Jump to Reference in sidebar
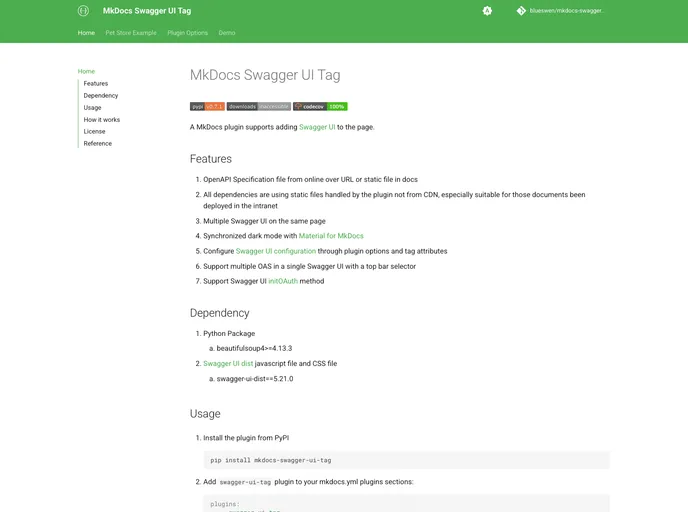The height and width of the screenshot is (512, 688). [97, 143]
